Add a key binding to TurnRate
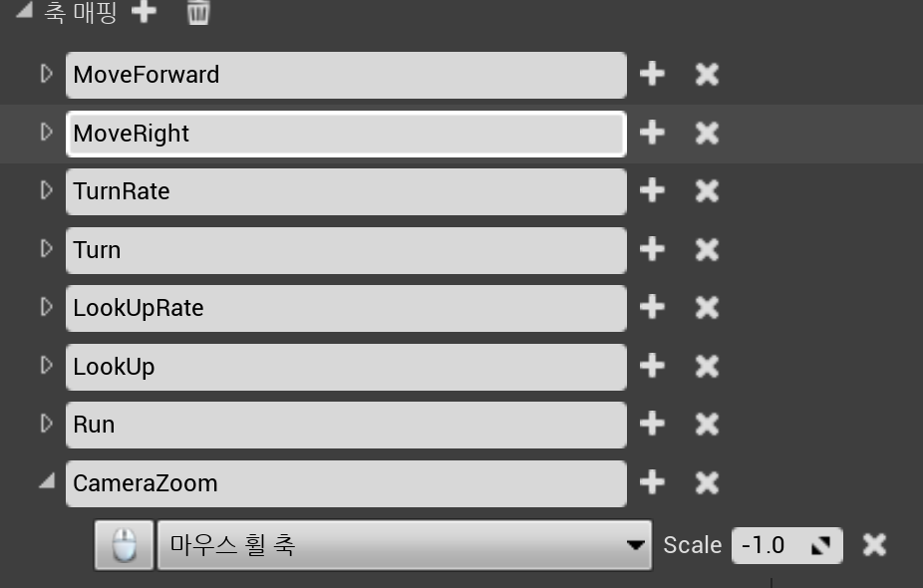 (x=652, y=190)
